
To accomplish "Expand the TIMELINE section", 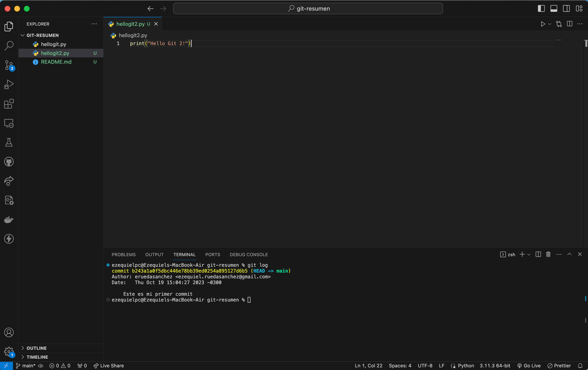I will click(x=61, y=357).
